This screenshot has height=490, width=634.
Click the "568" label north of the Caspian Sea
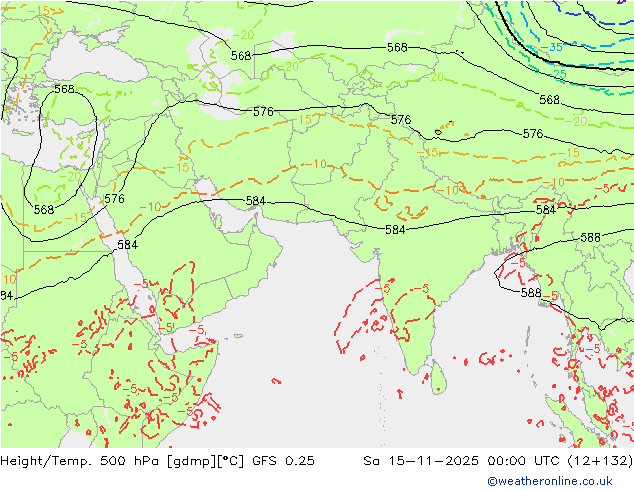241,55
